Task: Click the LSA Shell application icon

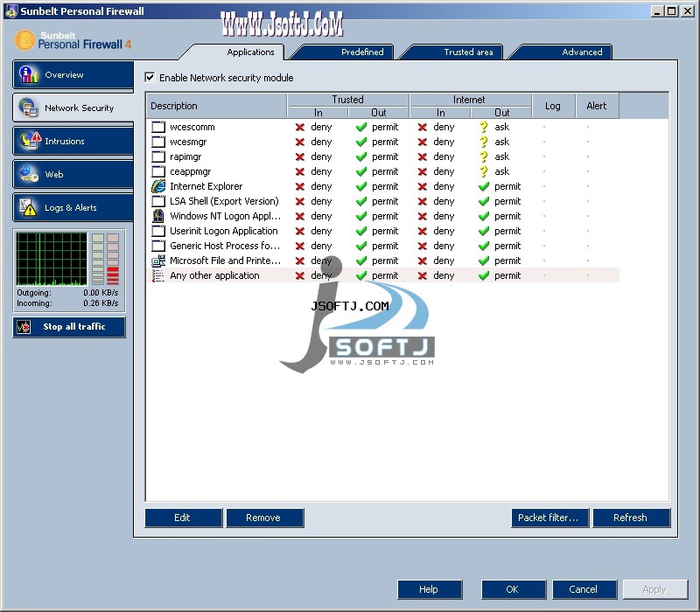Action: pyautogui.click(x=158, y=201)
